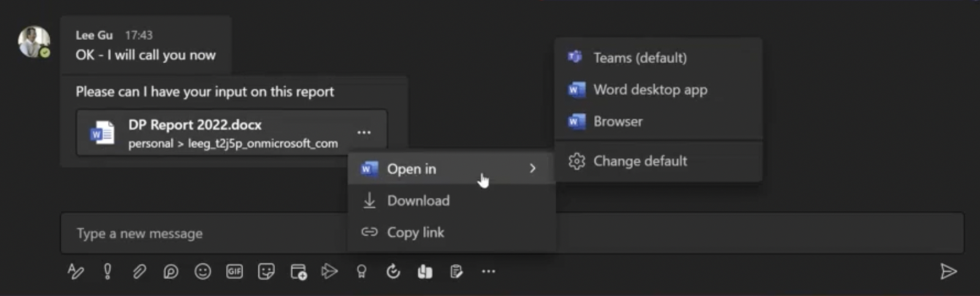Click Change default setting
Image resolution: width=980 pixels, height=296 pixels.
(658, 161)
